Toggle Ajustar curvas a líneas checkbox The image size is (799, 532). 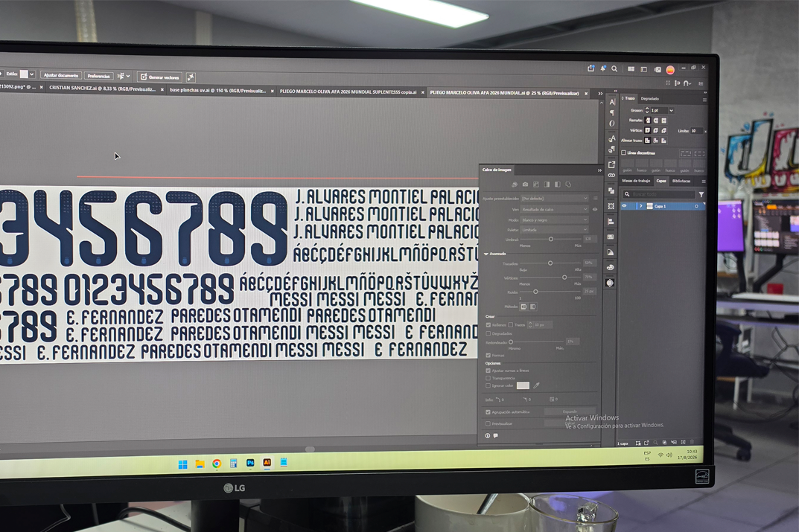pyautogui.click(x=488, y=371)
